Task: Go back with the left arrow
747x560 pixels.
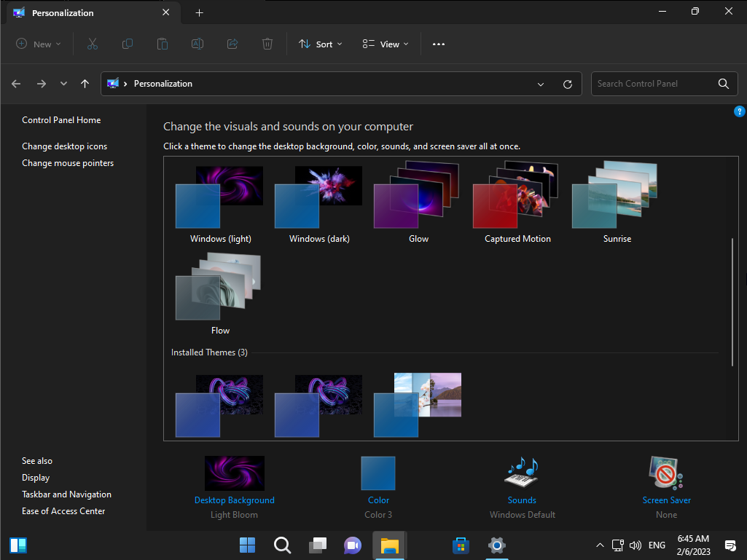Action: [x=16, y=84]
